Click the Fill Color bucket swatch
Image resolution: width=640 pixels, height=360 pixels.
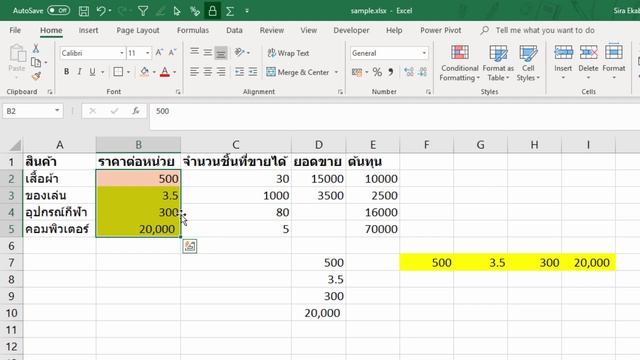[144, 72]
